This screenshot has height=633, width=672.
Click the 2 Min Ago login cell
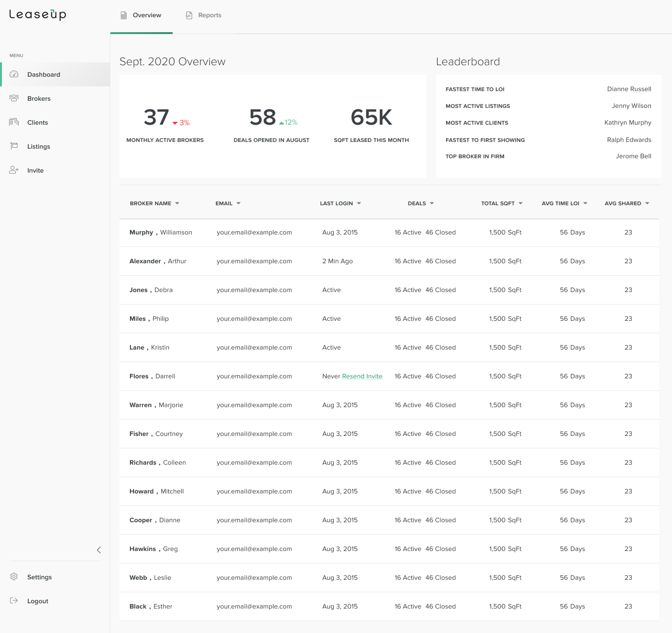[337, 261]
